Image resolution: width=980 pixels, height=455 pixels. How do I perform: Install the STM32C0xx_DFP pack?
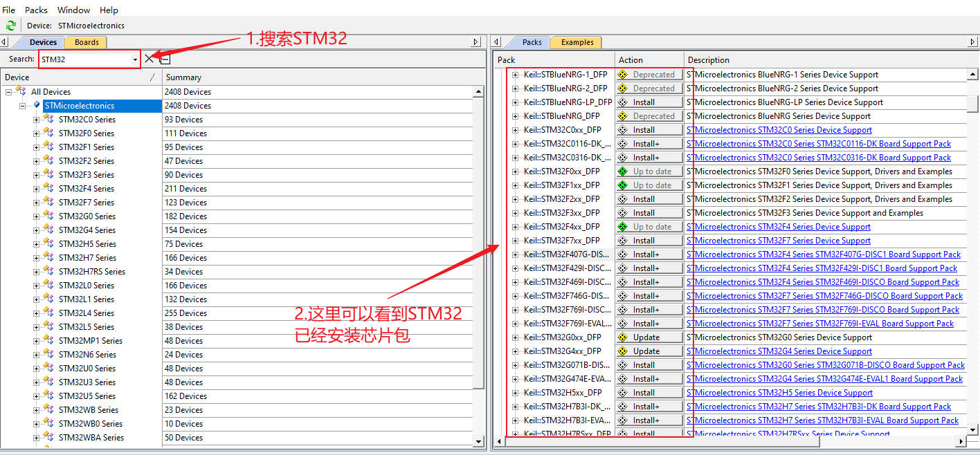click(649, 130)
